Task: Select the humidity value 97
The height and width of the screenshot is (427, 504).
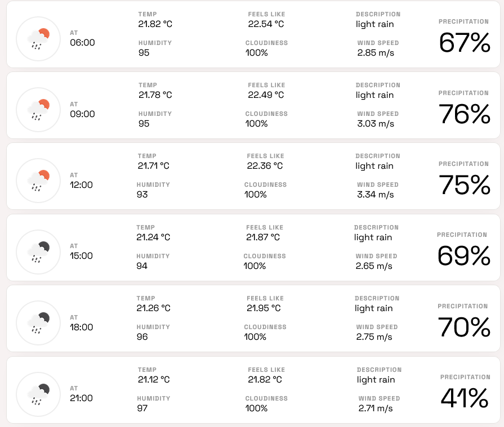Action: tap(143, 408)
